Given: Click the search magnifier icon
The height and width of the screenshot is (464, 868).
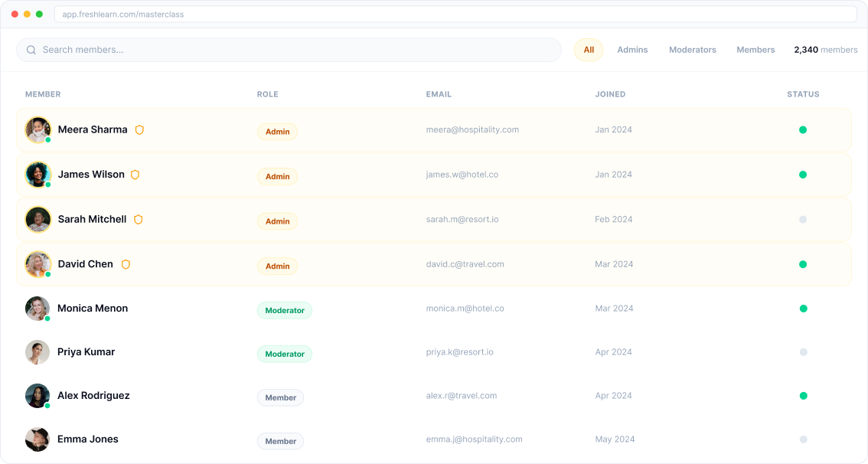Looking at the screenshot, I should tap(31, 50).
